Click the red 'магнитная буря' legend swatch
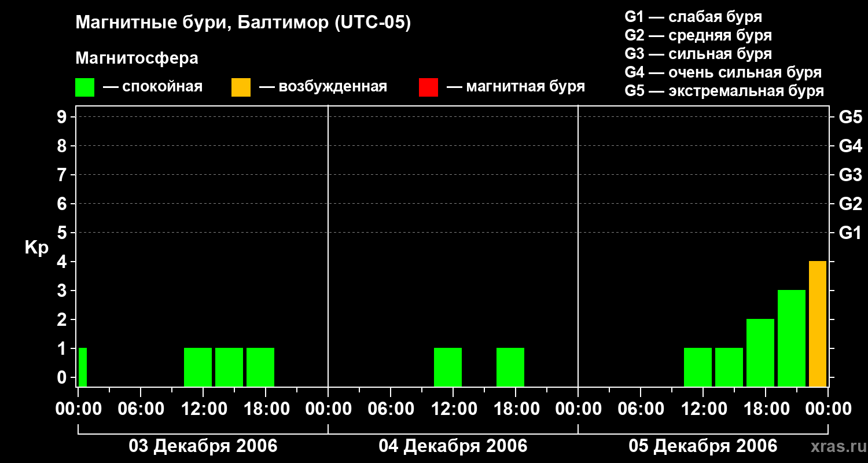868x463 pixels. (x=428, y=87)
